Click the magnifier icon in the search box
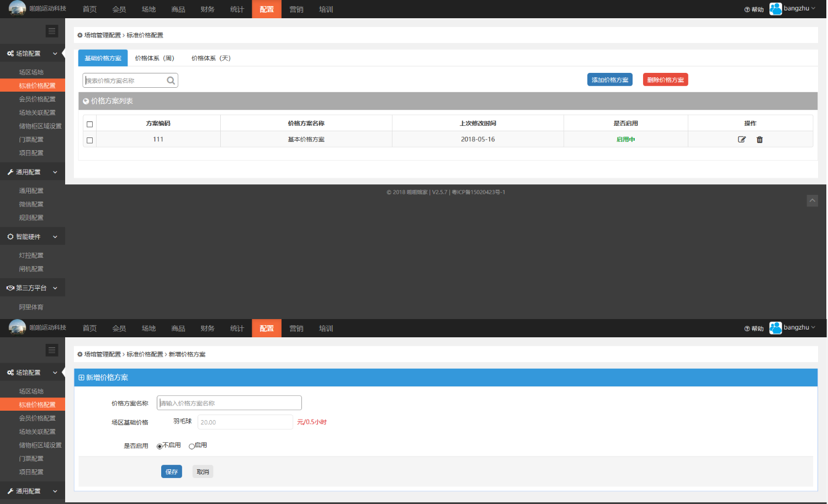 point(171,81)
